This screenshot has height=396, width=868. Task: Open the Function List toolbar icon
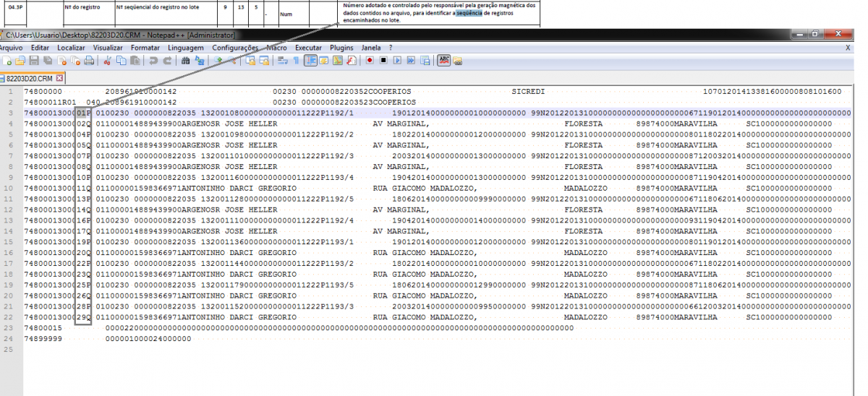coord(352,60)
